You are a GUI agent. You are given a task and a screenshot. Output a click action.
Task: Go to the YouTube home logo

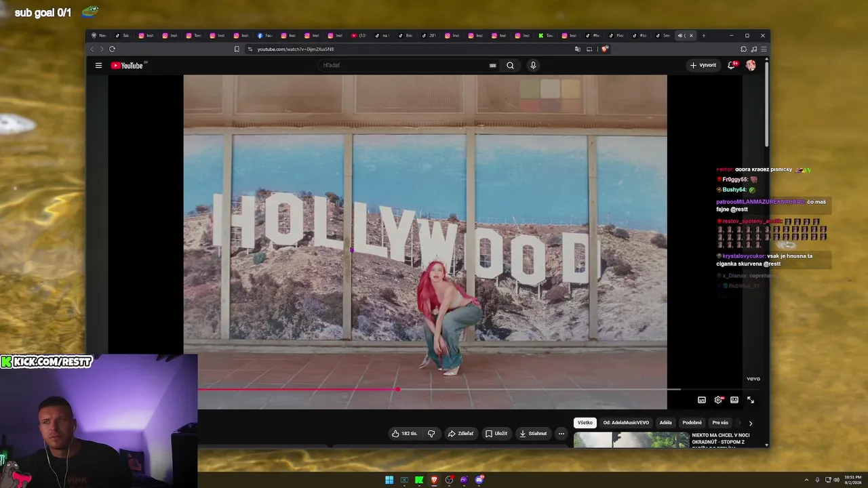click(x=127, y=65)
